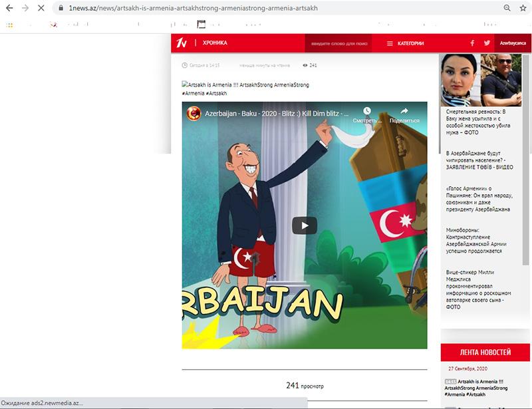Switch language to Azərbaycanca
The width and height of the screenshot is (532, 409).
[x=513, y=43]
